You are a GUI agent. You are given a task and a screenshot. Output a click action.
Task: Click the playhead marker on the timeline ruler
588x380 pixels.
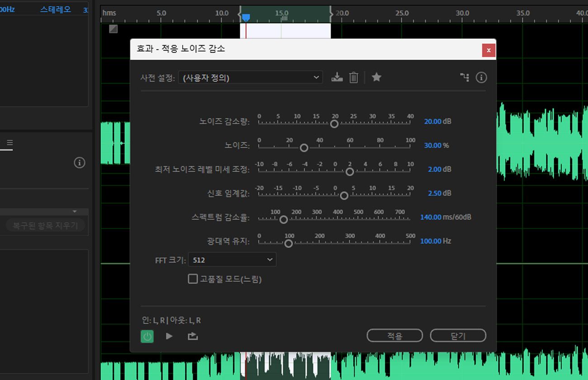(x=246, y=16)
